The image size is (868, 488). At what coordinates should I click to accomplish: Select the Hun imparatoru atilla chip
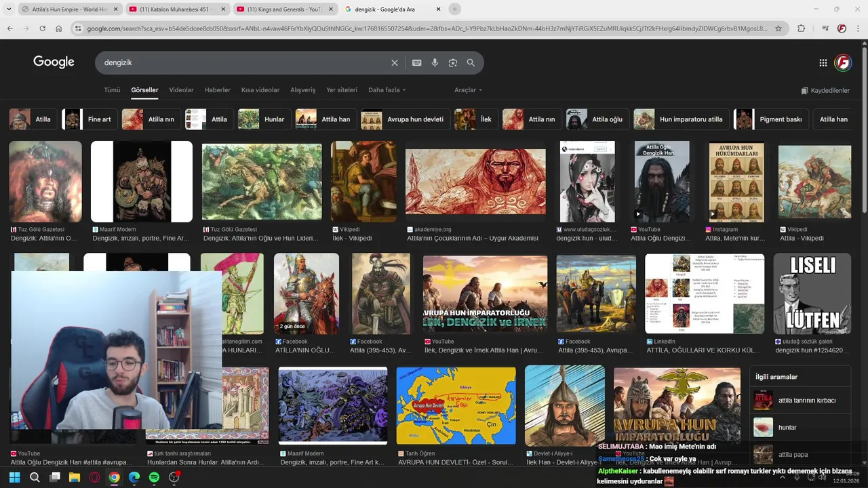681,119
